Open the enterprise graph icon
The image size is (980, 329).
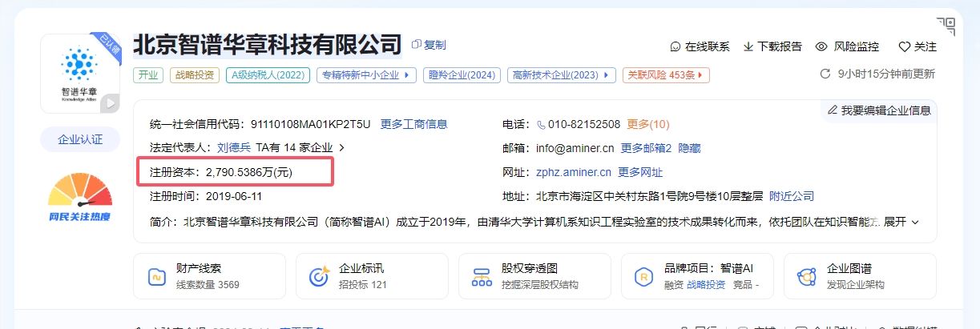807,277
